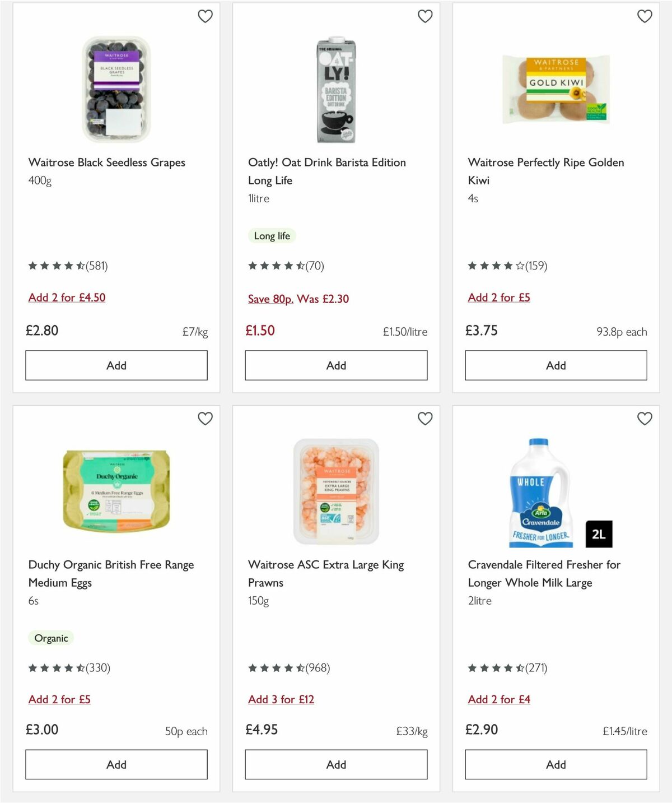Open the eggs reviews count (330)
672x803 pixels.
point(98,667)
